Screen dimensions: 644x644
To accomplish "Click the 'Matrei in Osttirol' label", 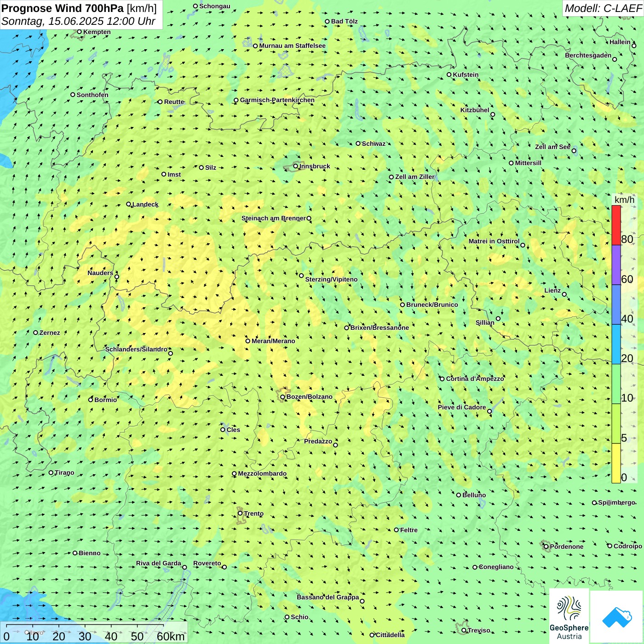I will [494, 241].
